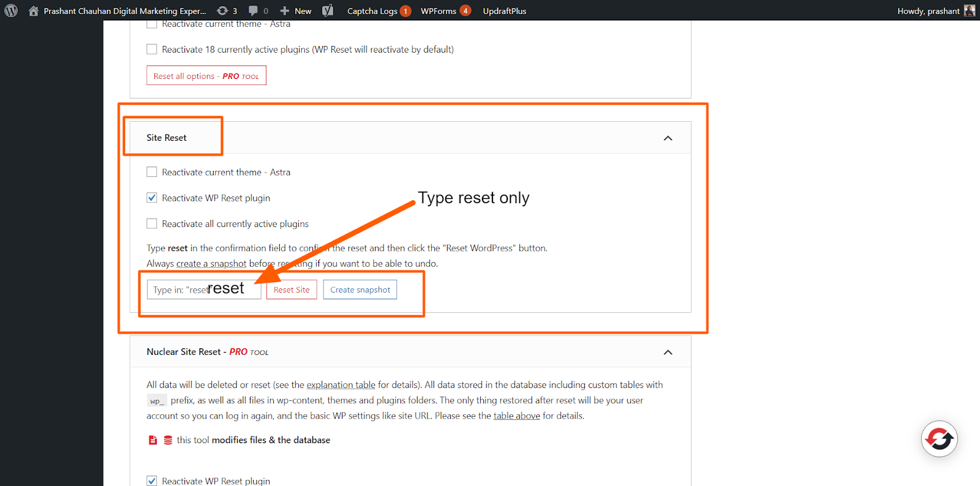Screen dimensions: 980x486
Task: Check Reactivate 18 currently active plugins
Action: coord(152,49)
